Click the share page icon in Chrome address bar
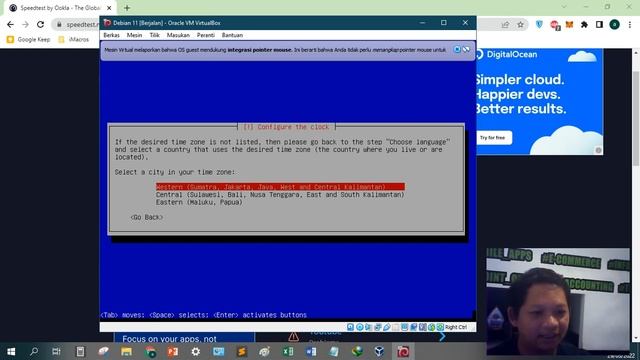Screen dimensions: 640x360 505,24
